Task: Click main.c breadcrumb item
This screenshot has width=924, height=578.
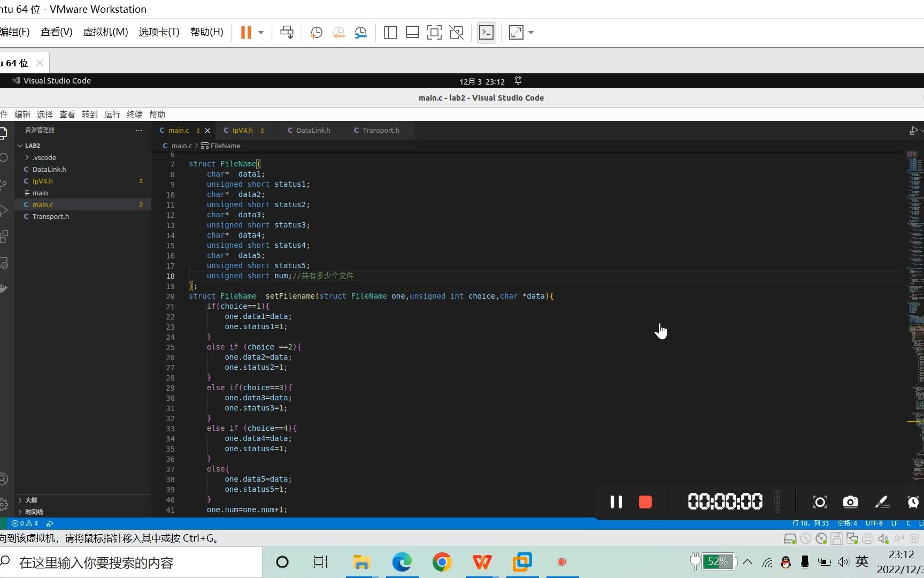Action: click(178, 146)
